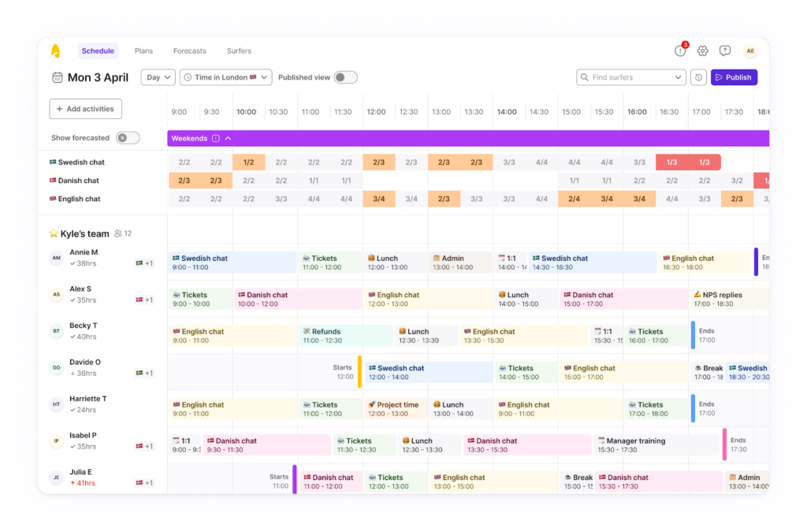
Task: Click Becky T's BT avatar
Action: click(57, 331)
